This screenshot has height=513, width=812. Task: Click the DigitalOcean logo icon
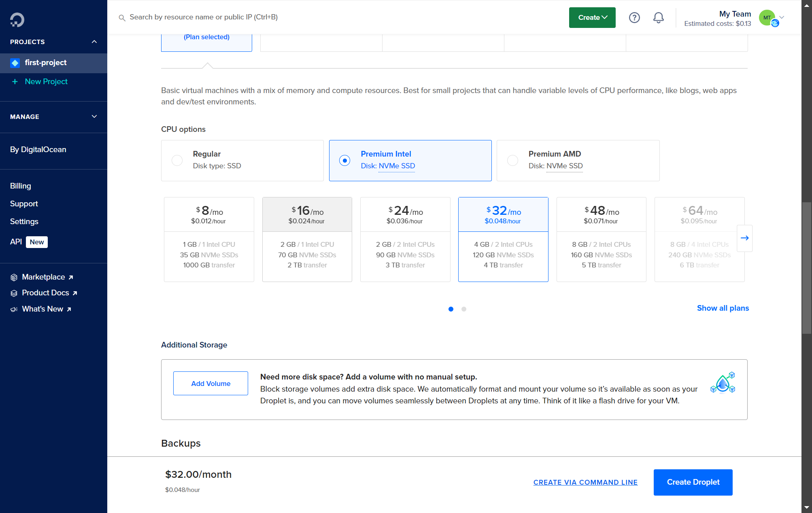click(x=17, y=19)
